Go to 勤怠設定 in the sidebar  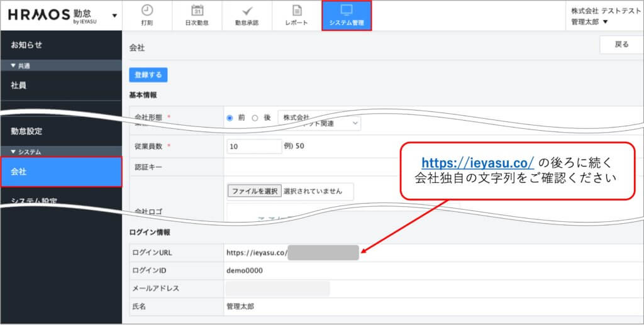point(27,131)
